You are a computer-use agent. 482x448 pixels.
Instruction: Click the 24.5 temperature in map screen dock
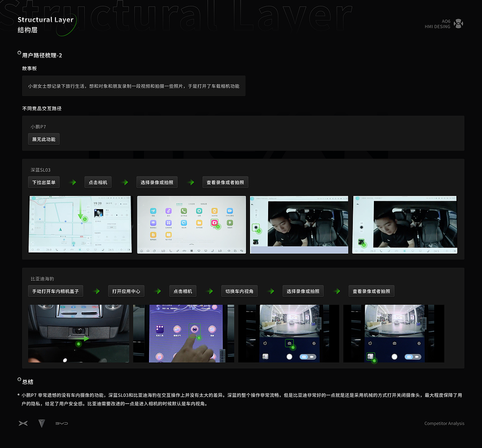pos(111,250)
